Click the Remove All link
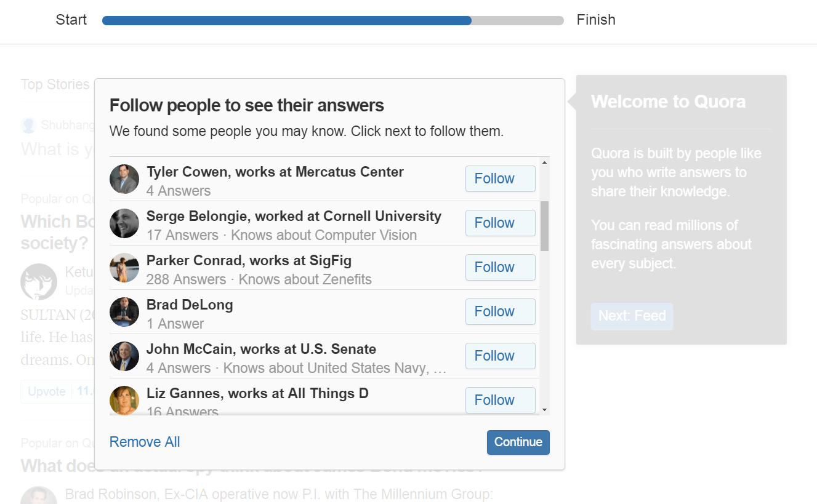The height and width of the screenshot is (504, 817). tap(145, 442)
